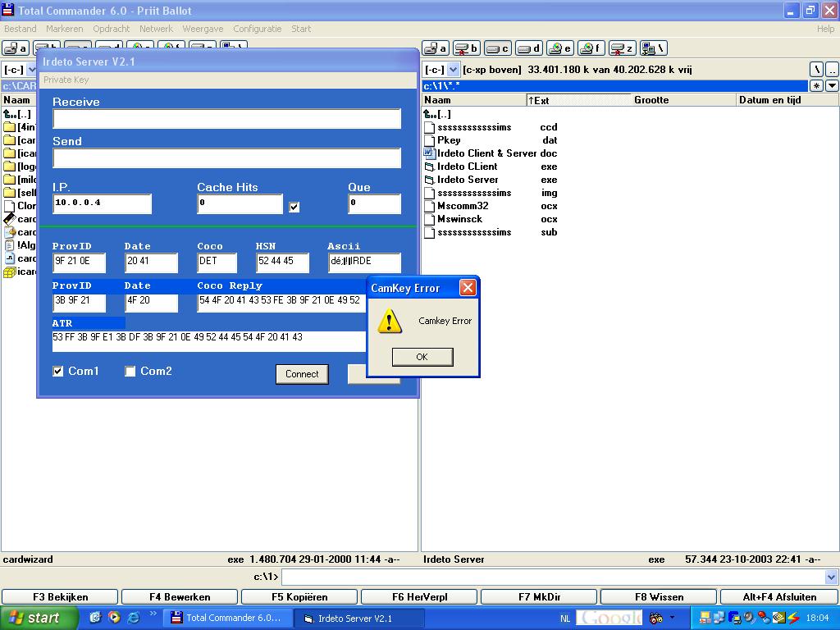Select the Irdeto Server file name in the list
The width and height of the screenshot is (840, 630).
click(x=468, y=180)
